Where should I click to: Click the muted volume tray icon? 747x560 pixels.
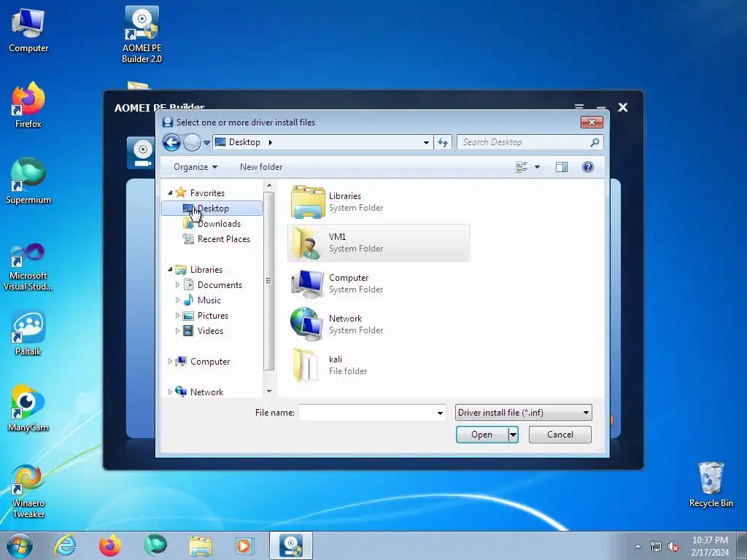click(x=673, y=547)
